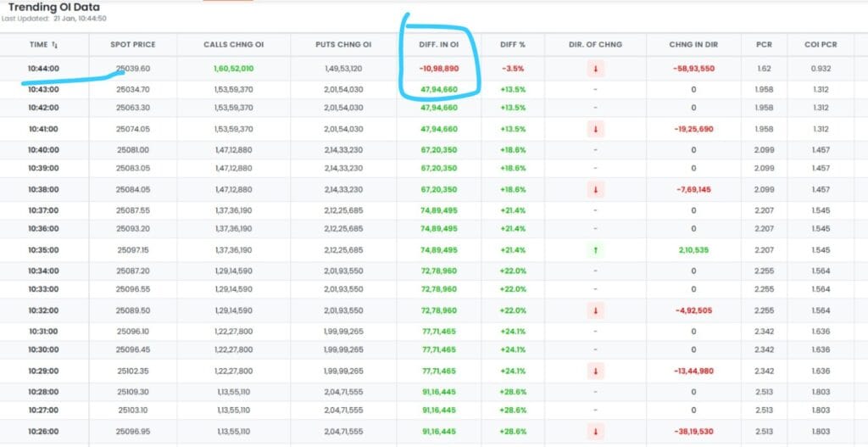Click red down arrow in 10:32:00 row
Viewport: 868px width, 447px height.
coord(595,310)
